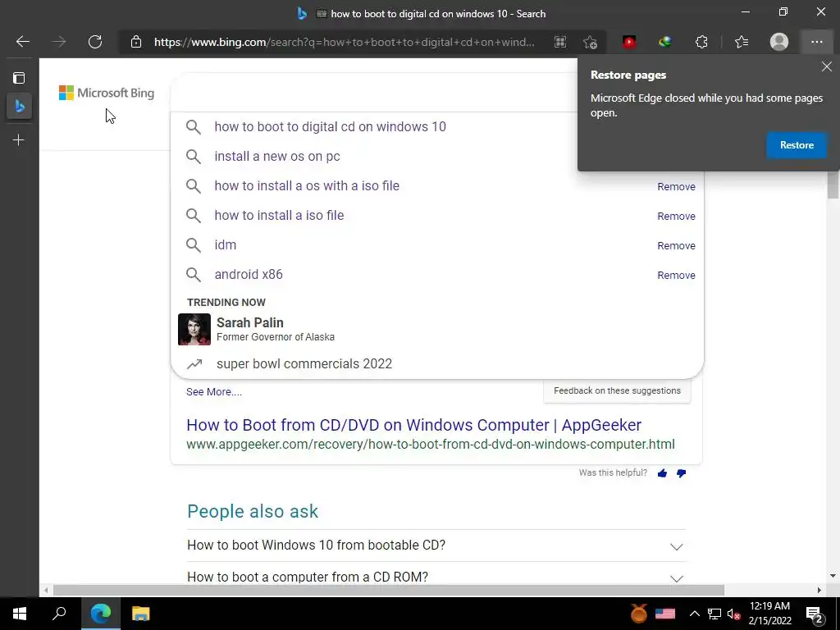Click 'Sarah Palin' trending title
This screenshot has width=840, height=630.
click(x=249, y=322)
